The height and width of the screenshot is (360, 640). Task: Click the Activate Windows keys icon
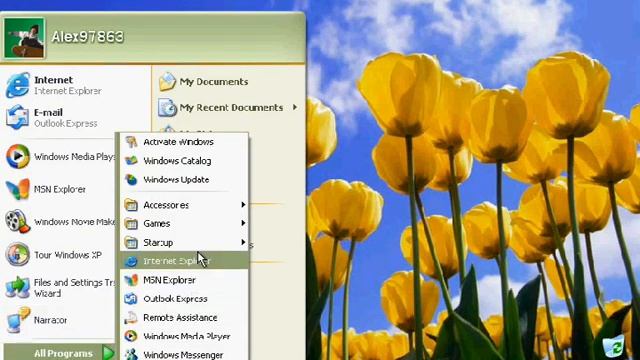pyautogui.click(x=131, y=142)
